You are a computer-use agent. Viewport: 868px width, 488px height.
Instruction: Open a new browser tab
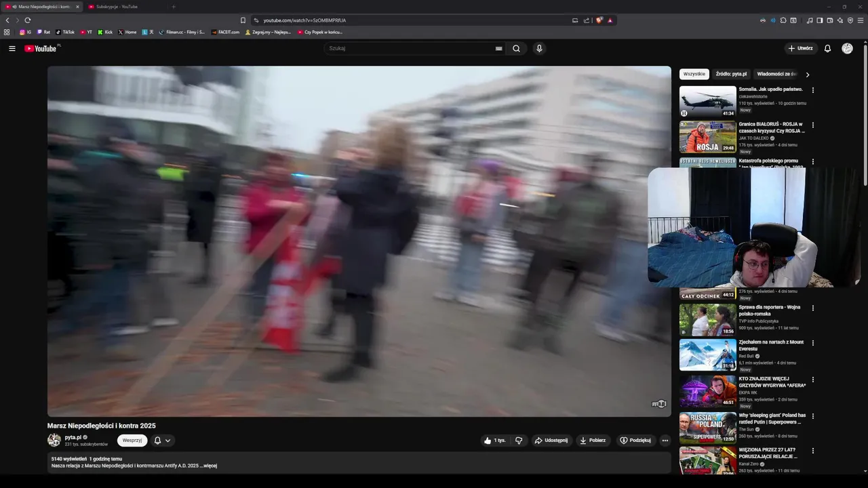173,6
